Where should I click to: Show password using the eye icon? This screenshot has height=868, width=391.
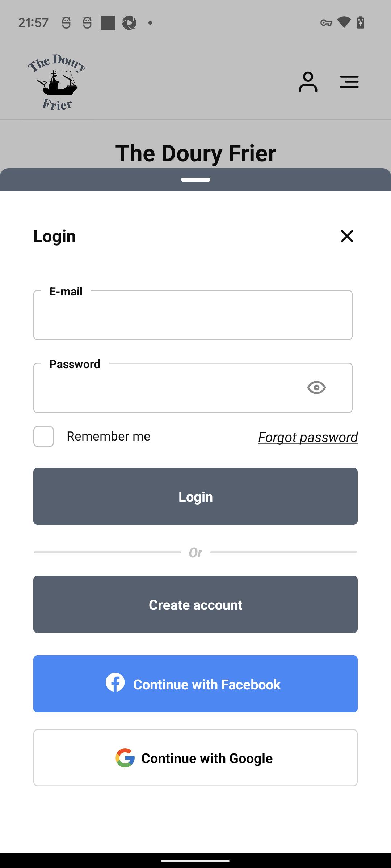(316, 388)
